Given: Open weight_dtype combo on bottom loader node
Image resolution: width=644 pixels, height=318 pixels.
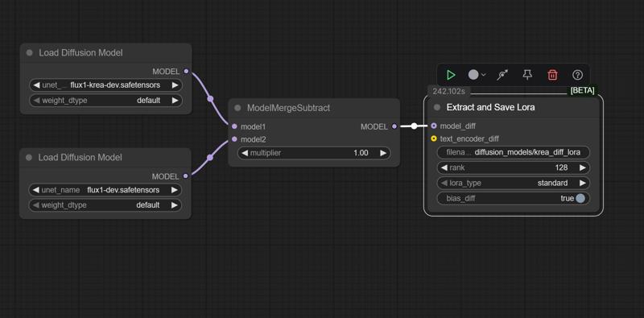Looking at the screenshot, I should pyautogui.click(x=105, y=205).
